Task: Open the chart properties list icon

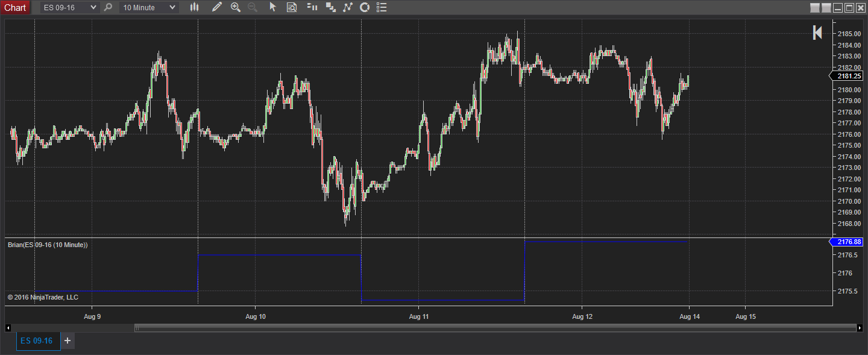Action: pyautogui.click(x=382, y=7)
